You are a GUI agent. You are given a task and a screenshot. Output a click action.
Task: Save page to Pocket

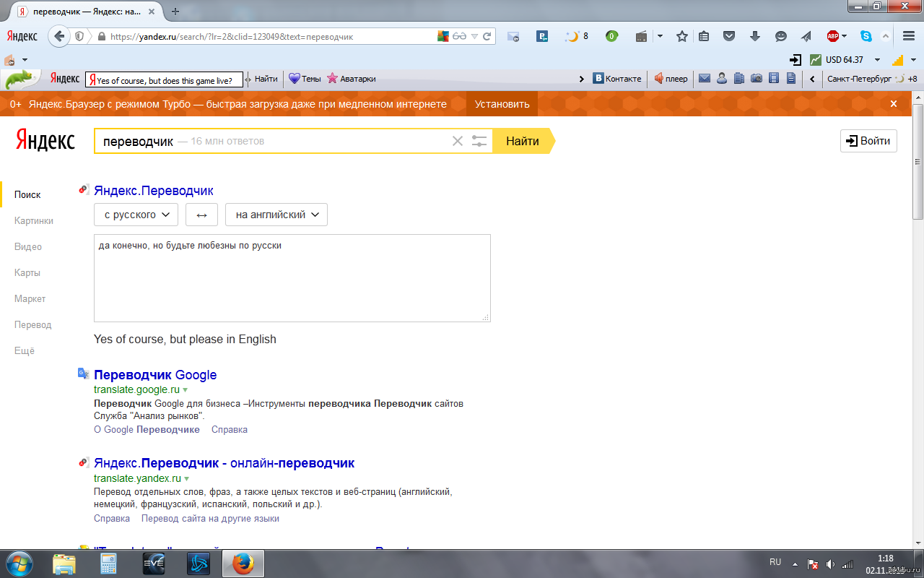click(729, 36)
